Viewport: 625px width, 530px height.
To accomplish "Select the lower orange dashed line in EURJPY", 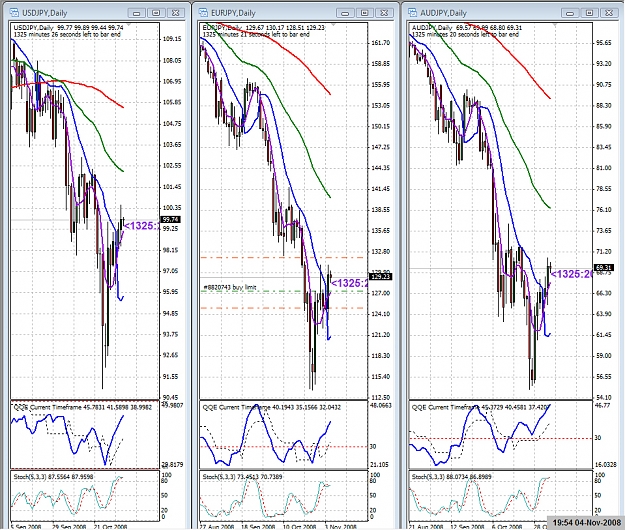I will tap(283, 308).
